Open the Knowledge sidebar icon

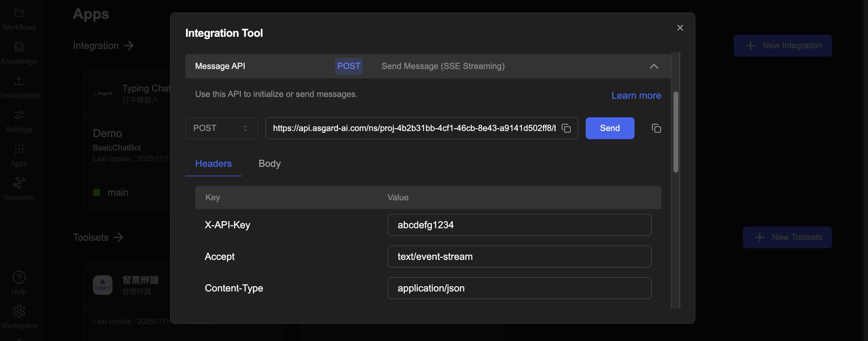point(19,47)
